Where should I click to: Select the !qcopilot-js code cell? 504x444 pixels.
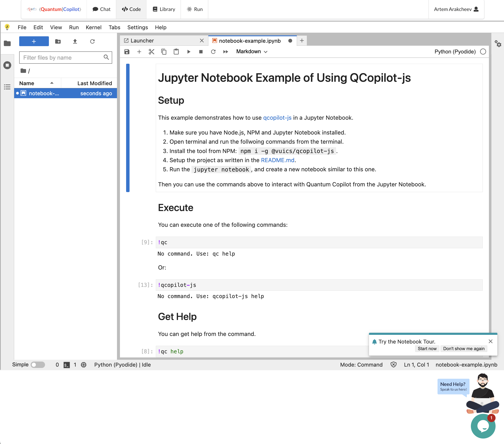[319, 285]
